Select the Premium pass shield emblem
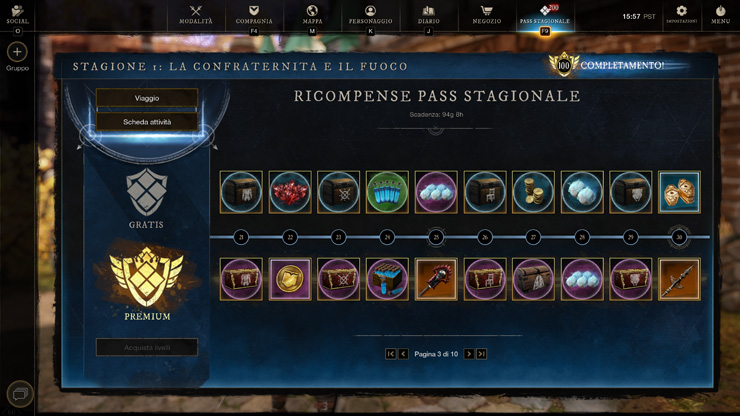The height and width of the screenshot is (416, 740). pos(147,277)
